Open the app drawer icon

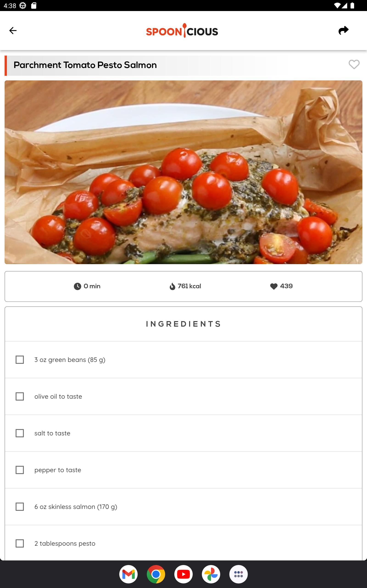pos(239,574)
